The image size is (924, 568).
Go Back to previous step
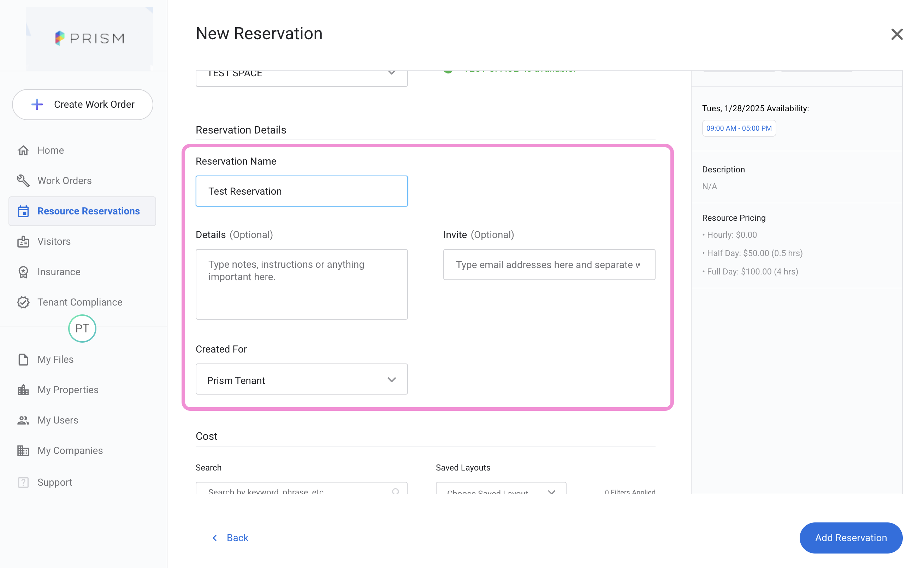231,538
